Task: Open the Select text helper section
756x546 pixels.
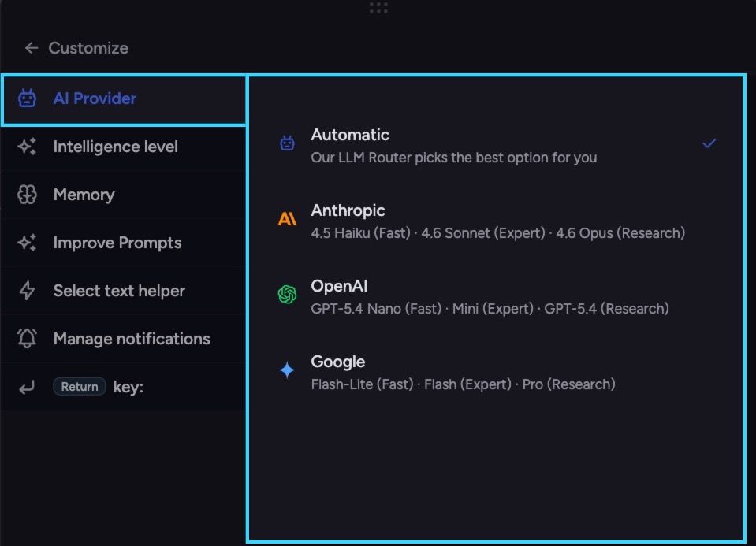Action: 124,291
